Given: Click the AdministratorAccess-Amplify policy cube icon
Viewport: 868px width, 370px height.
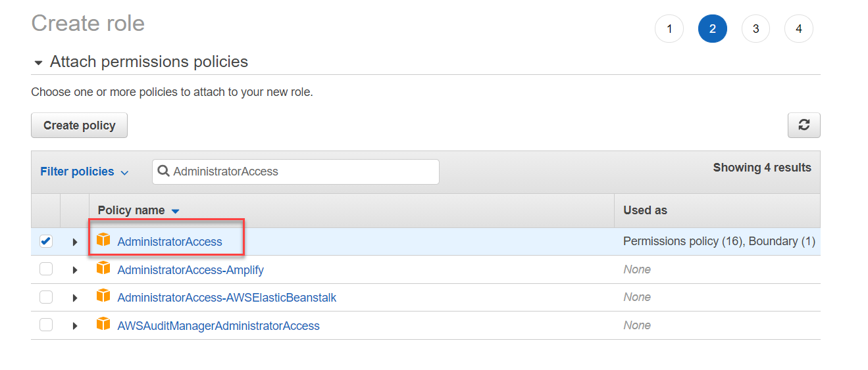Looking at the screenshot, I should click(103, 268).
